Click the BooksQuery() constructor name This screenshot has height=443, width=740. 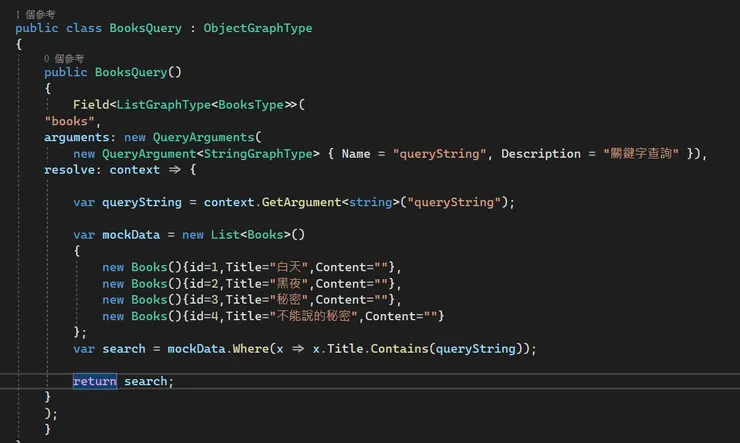point(131,72)
